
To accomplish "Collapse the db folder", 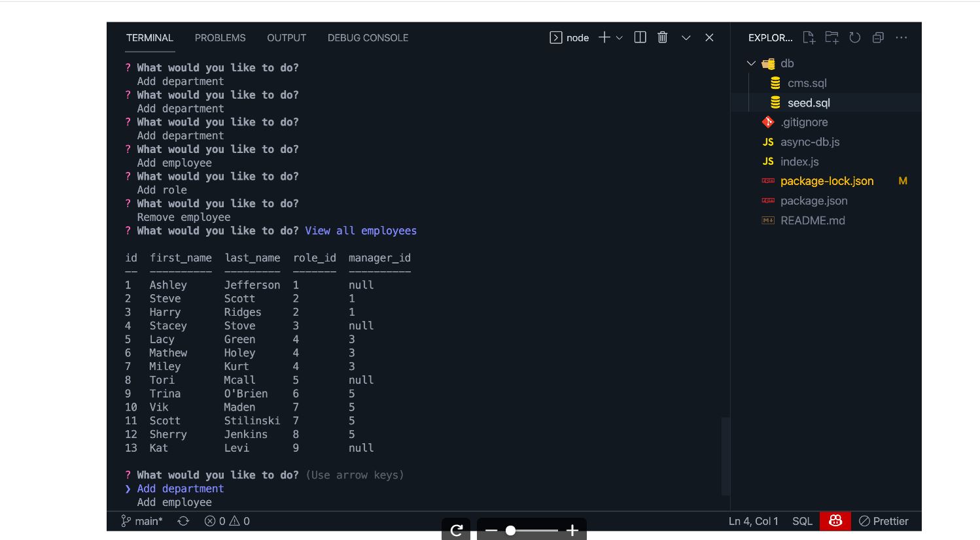I will tap(751, 63).
